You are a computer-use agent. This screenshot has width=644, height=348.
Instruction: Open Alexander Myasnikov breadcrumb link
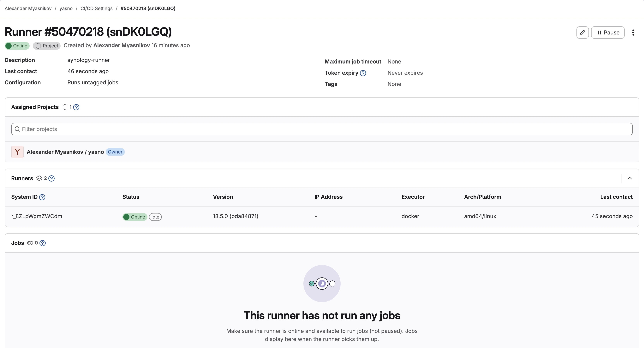click(28, 9)
